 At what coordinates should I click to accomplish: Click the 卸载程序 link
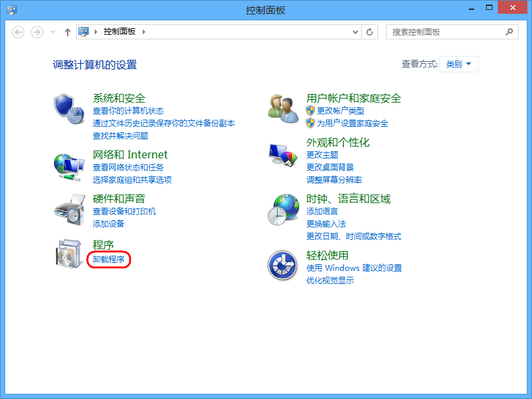coord(109,260)
